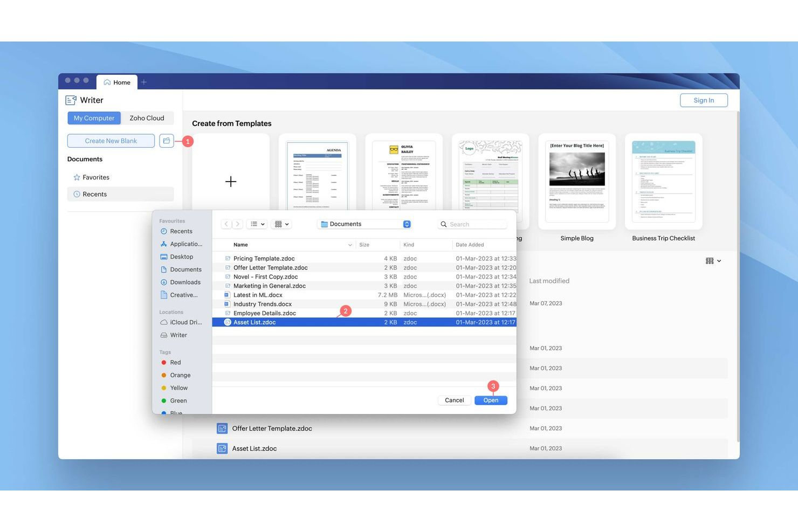798x532 pixels.
Task: Expand the Name column sort chevron
Action: pyautogui.click(x=350, y=244)
